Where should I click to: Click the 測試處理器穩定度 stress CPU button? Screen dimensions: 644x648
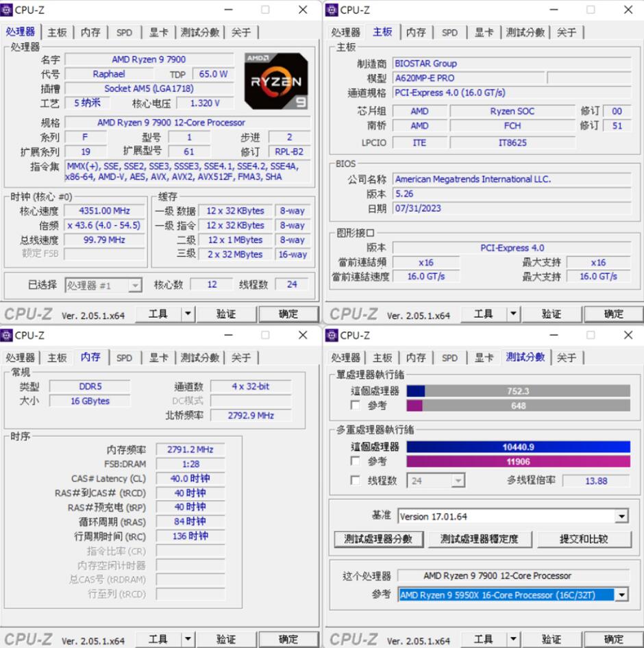[x=480, y=539]
